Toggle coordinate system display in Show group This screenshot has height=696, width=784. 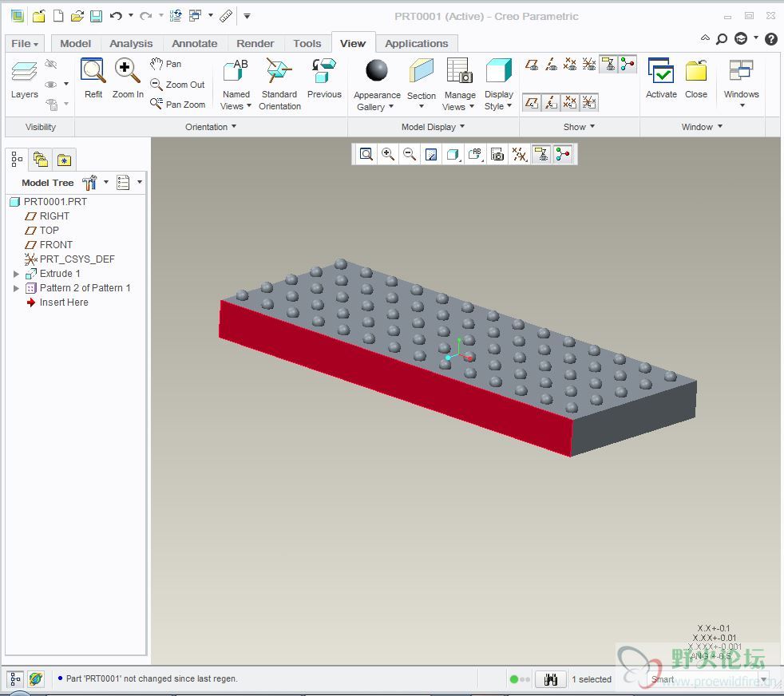589,64
